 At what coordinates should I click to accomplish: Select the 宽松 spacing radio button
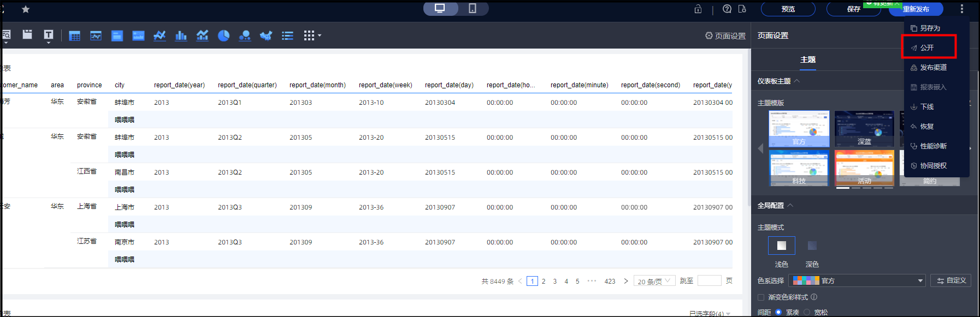pos(807,312)
